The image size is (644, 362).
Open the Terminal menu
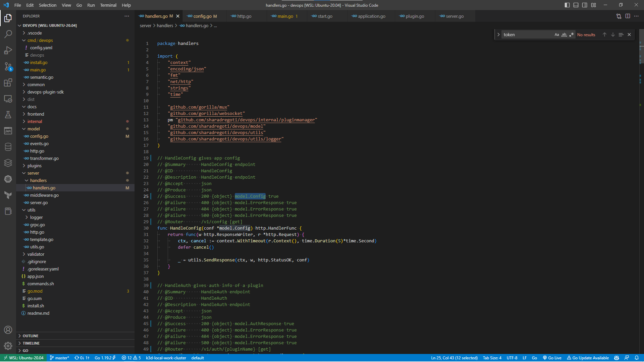[108, 5]
